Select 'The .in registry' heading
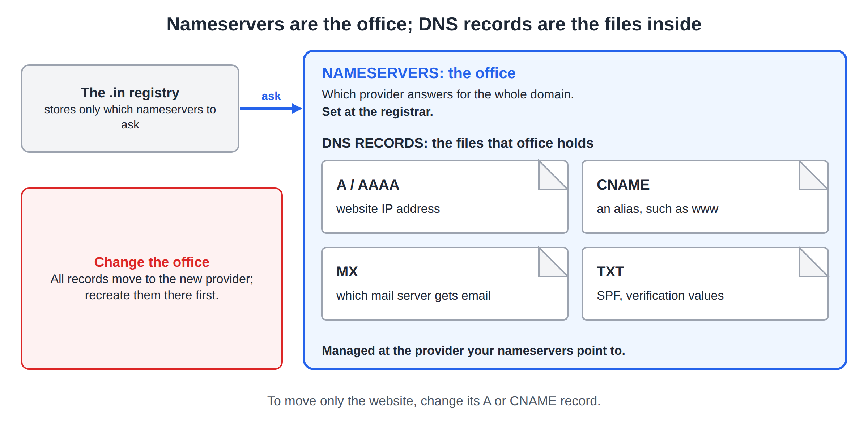The height and width of the screenshot is (427, 868). pos(130,93)
